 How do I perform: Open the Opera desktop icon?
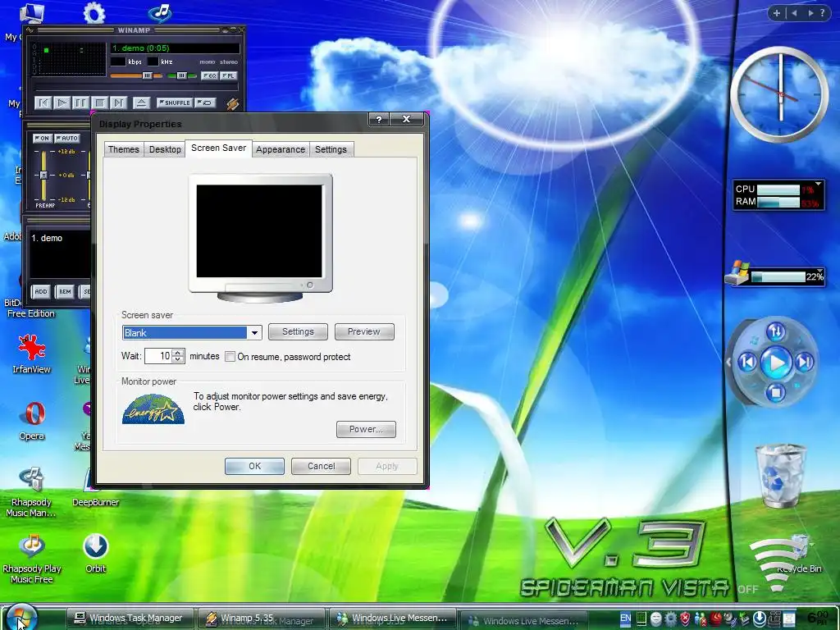coord(32,421)
